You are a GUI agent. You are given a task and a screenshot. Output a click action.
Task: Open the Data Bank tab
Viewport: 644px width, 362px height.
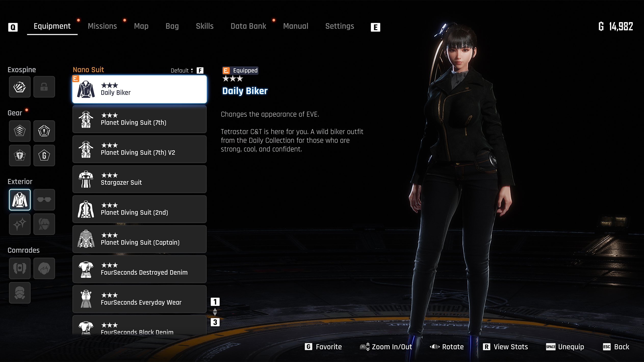click(248, 26)
